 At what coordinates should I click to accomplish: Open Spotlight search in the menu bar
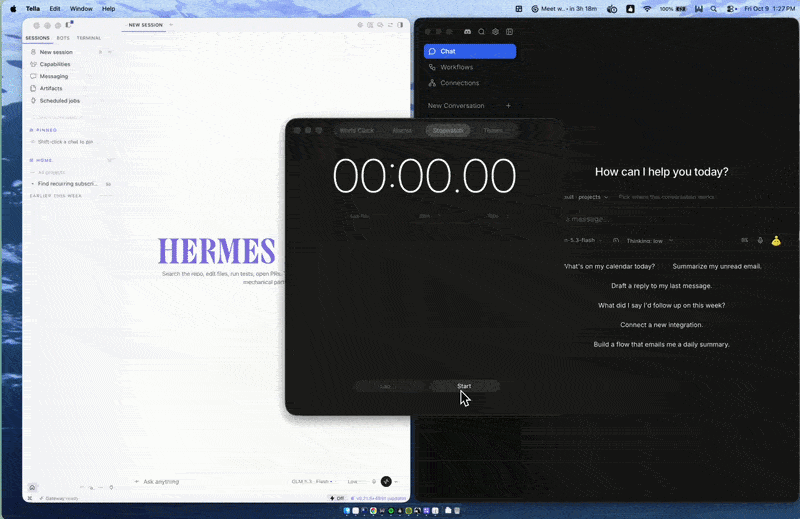point(714,9)
